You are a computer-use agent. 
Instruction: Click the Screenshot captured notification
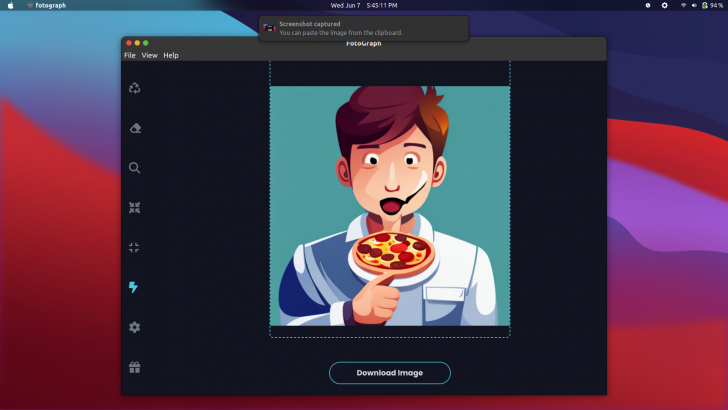(x=364, y=28)
